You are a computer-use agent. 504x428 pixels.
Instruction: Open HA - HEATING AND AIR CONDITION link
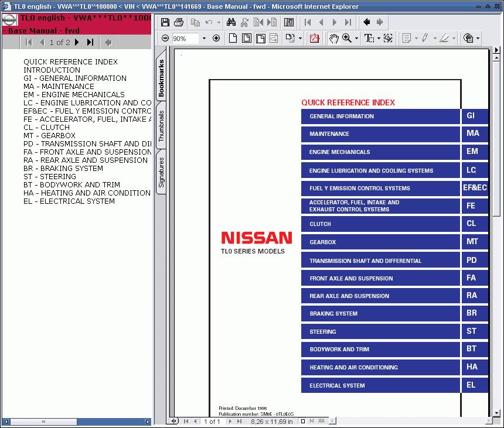click(87, 193)
